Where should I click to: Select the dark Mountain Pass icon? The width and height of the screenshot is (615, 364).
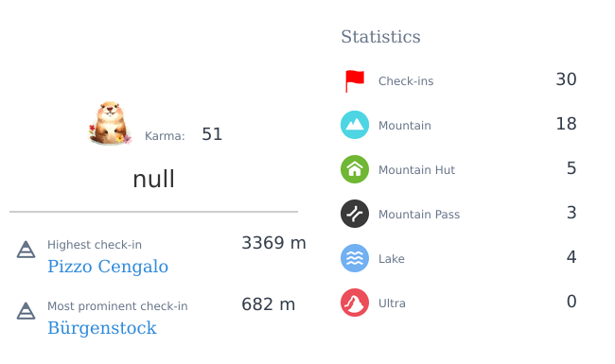pos(355,214)
